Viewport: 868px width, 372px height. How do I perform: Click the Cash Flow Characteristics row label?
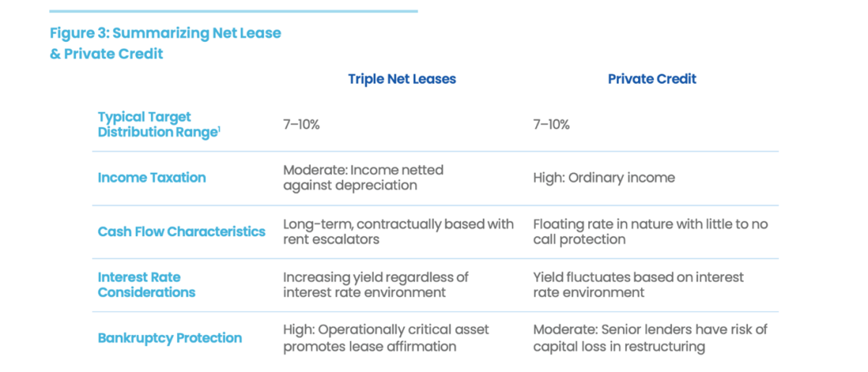pyautogui.click(x=182, y=232)
